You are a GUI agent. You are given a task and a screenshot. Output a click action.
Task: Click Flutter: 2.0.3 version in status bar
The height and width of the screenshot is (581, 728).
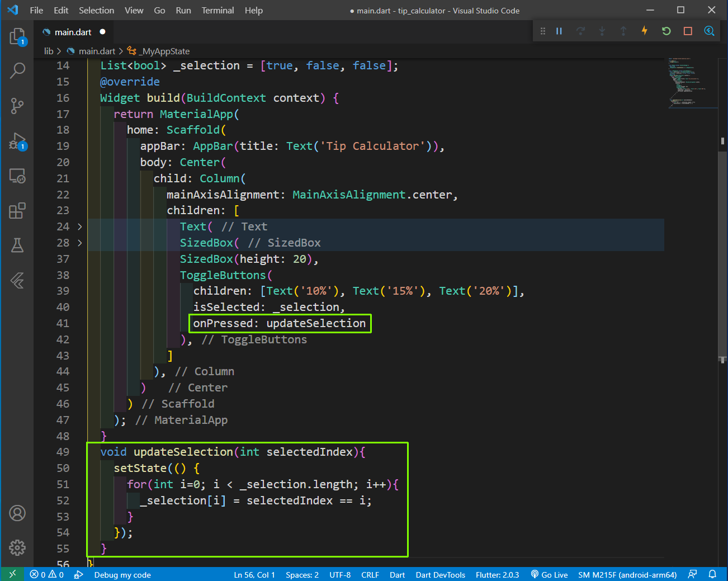[x=497, y=575]
